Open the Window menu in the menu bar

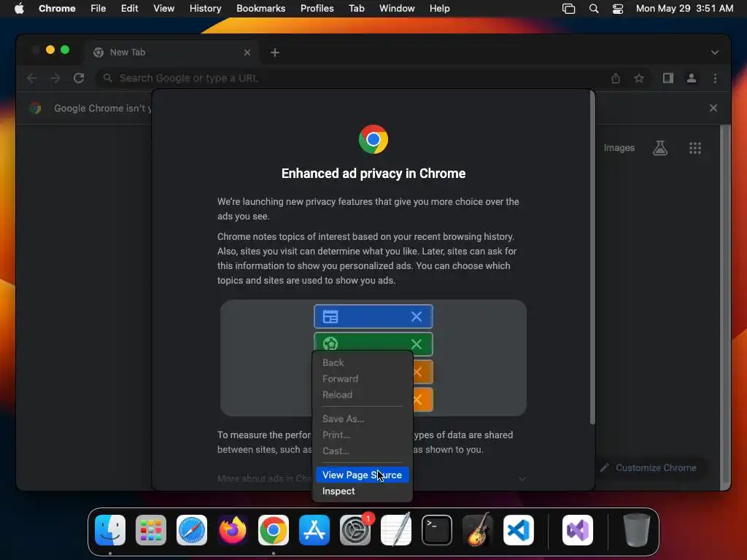[397, 9]
